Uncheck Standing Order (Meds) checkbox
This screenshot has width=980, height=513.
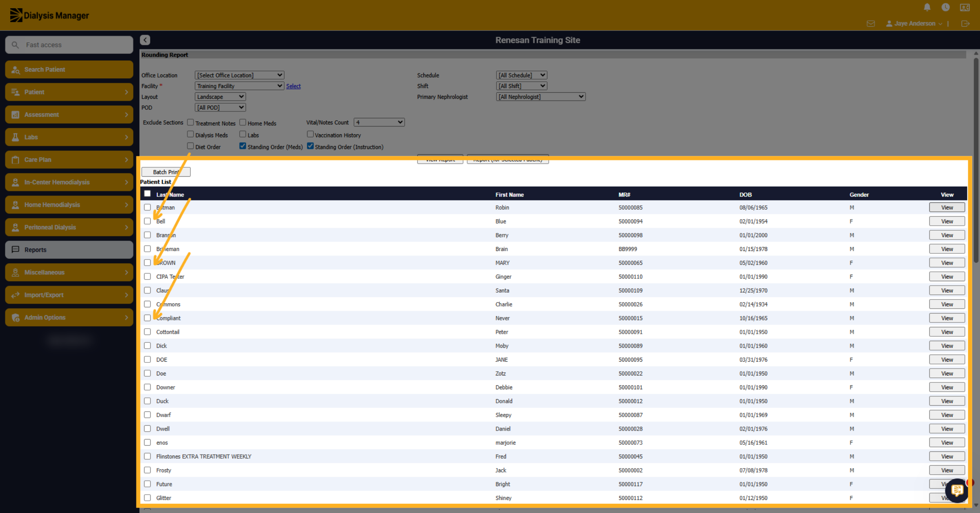[x=243, y=146]
